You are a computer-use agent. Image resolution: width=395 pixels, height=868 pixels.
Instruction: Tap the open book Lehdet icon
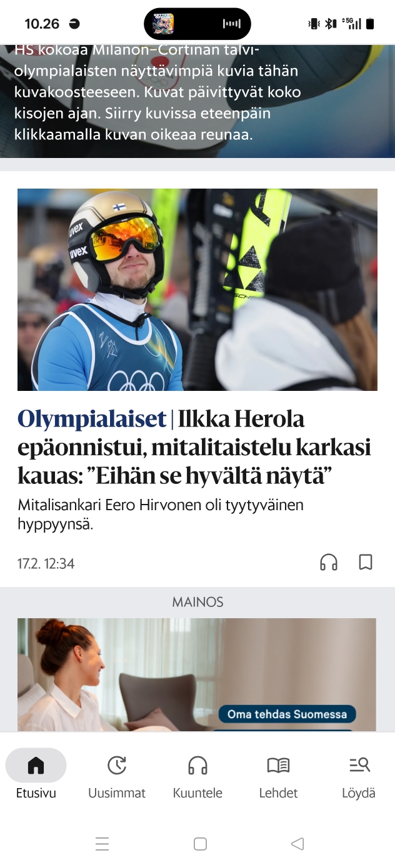tap(278, 765)
